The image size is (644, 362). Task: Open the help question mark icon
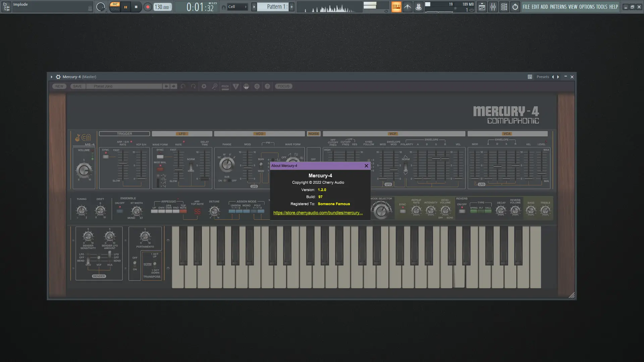[x=267, y=86]
